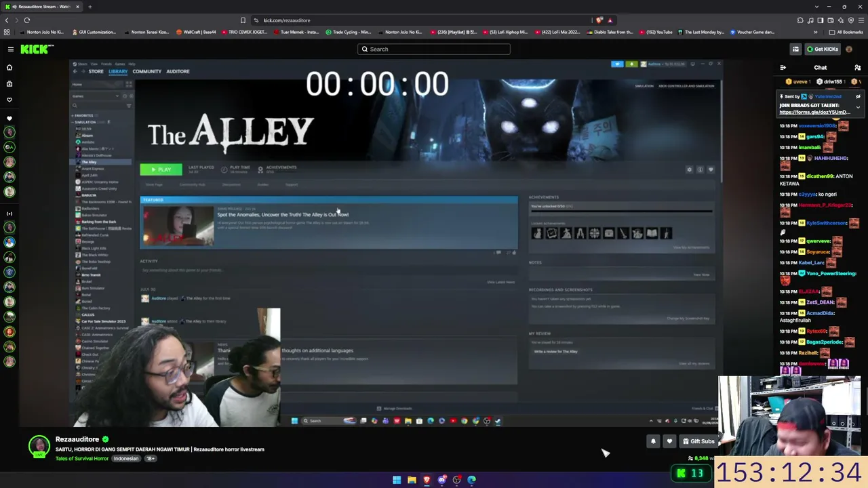The width and height of the screenshot is (868, 488).
Task: Click the Indonesian language tag
Action: tap(126, 459)
